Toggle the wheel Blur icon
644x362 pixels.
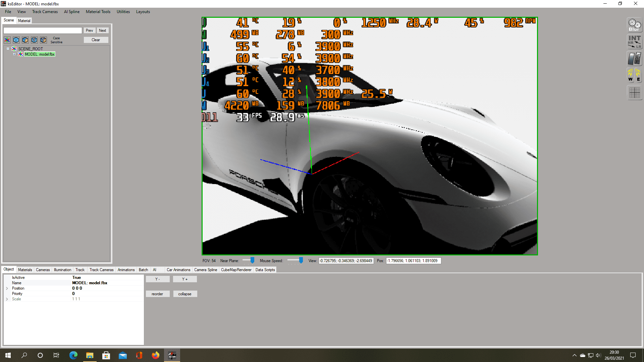[634, 25]
